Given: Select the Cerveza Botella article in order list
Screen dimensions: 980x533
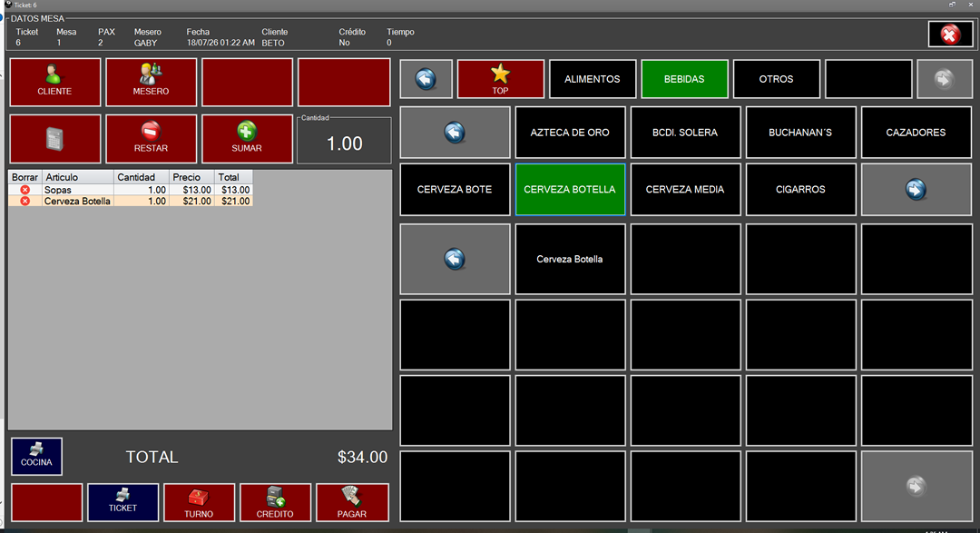Looking at the screenshot, I should point(77,201).
